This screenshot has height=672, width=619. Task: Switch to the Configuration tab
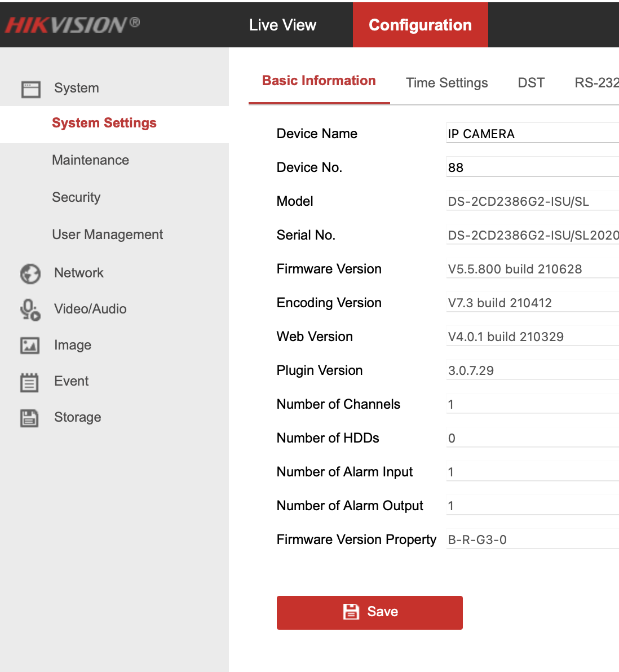pos(420,25)
